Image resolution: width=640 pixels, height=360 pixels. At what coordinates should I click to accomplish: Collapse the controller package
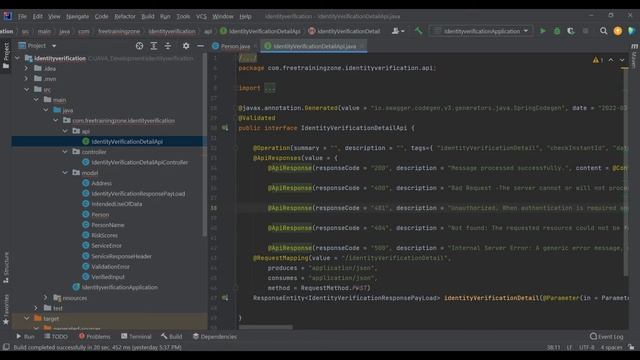tap(65, 152)
